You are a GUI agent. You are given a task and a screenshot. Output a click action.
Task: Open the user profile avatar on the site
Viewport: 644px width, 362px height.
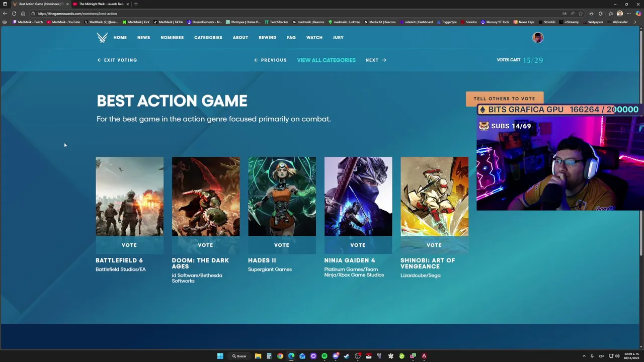click(x=538, y=38)
